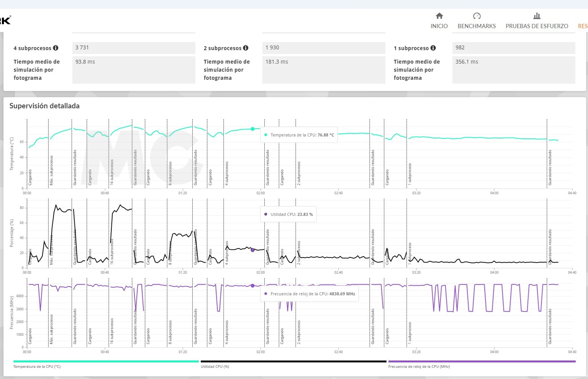Click the 356.1 ms simulation time field
The height and width of the screenshot is (379, 588).
click(513, 69)
